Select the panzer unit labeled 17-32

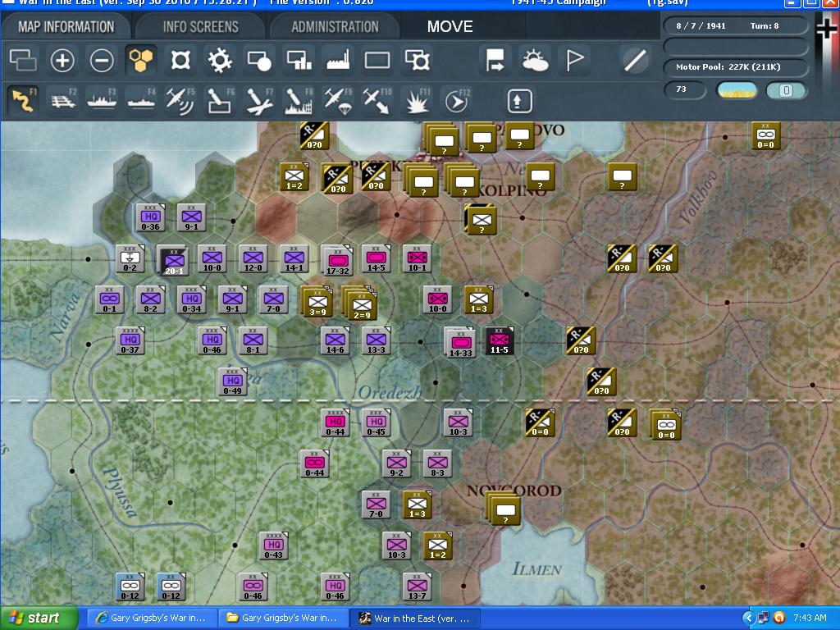[x=337, y=261]
